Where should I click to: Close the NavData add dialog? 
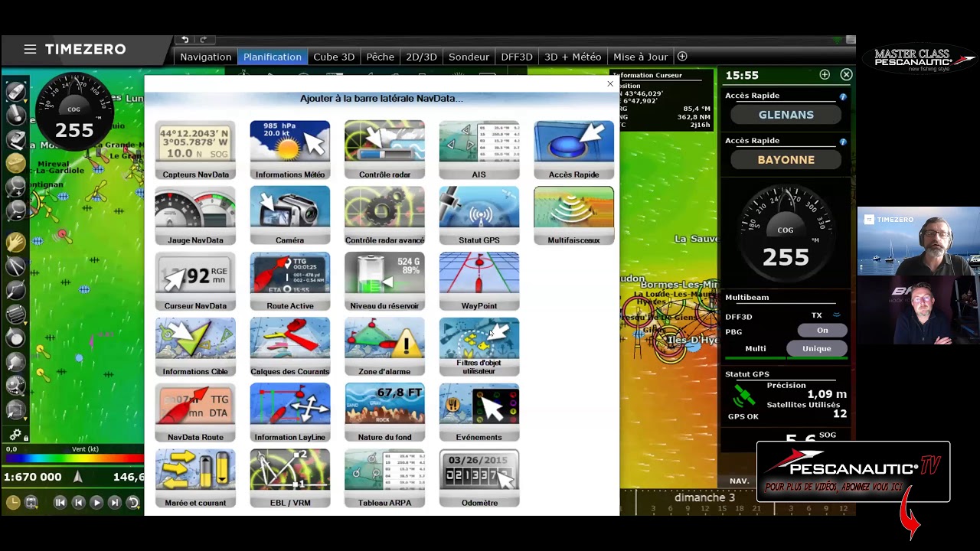click(x=610, y=83)
